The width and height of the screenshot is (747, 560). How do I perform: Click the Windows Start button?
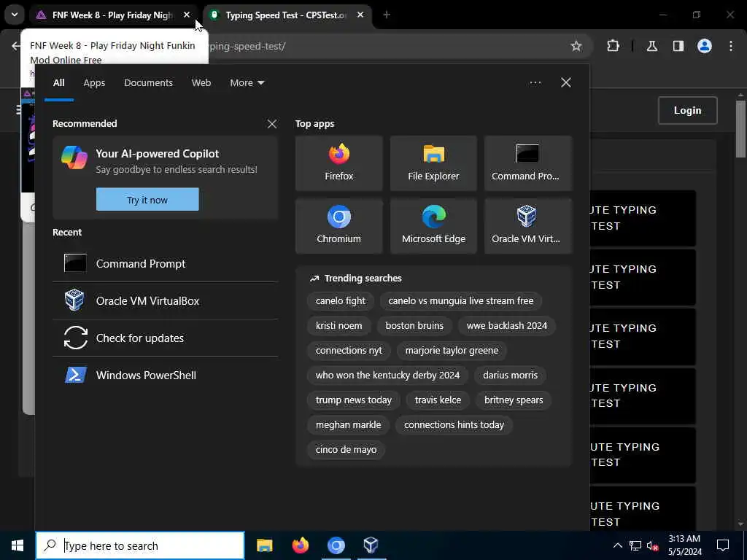pyautogui.click(x=18, y=545)
